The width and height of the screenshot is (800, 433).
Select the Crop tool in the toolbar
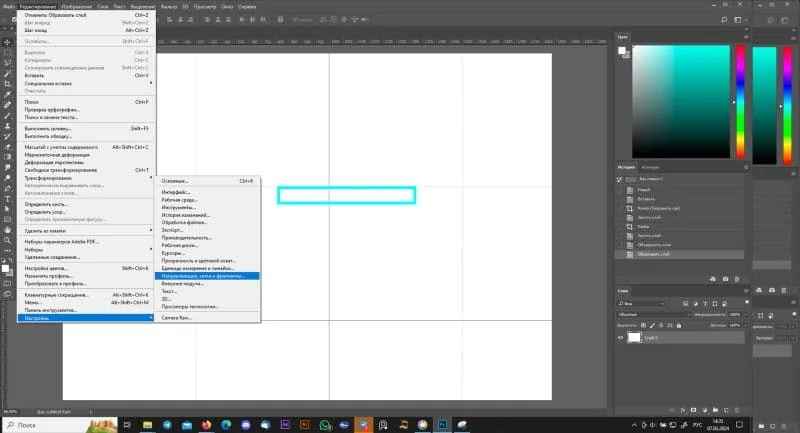tap(7, 84)
